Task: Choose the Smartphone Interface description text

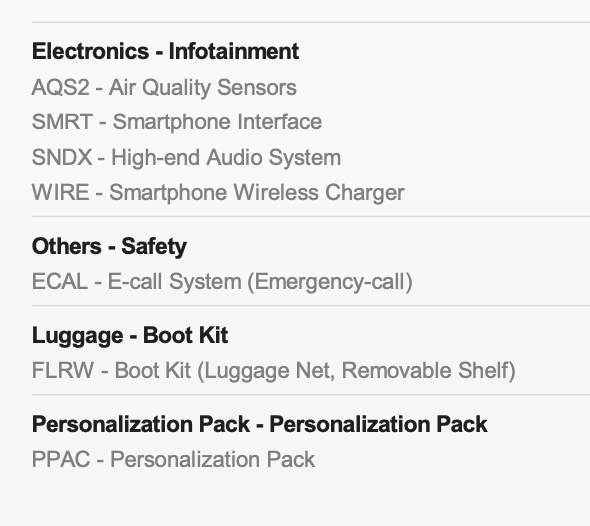Action: (217, 122)
